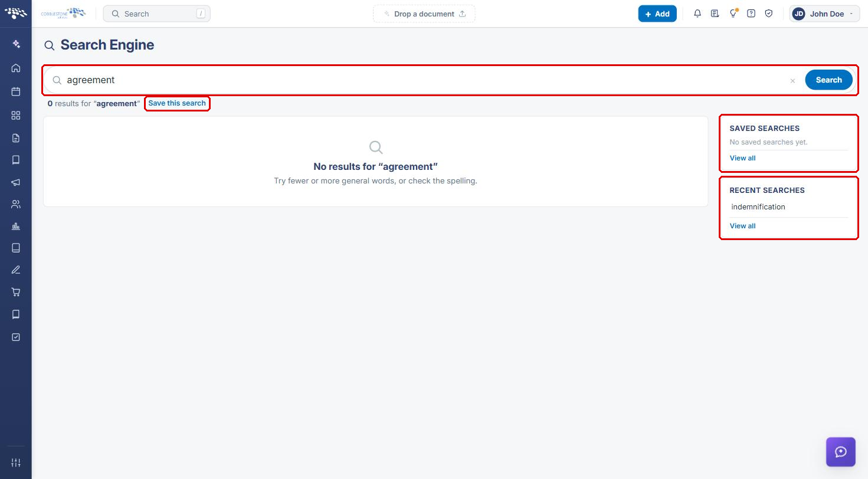Focus the top bar Search box

tap(156, 14)
